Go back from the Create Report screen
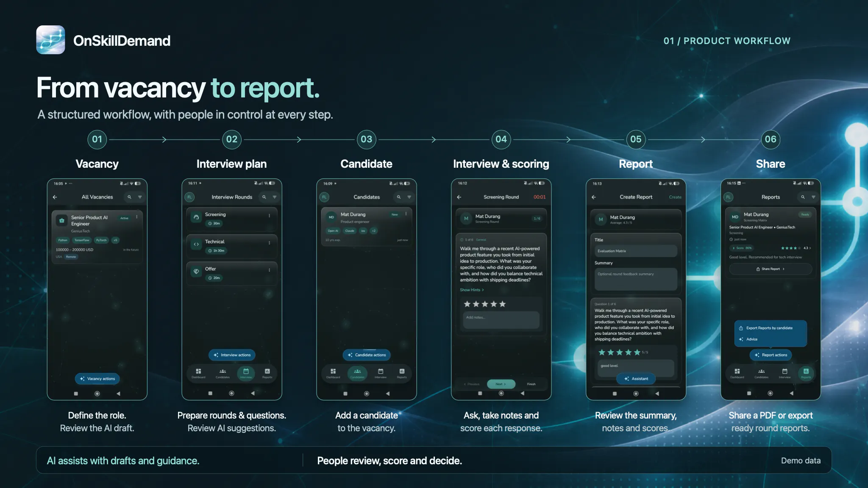 click(x=594, y=197)
